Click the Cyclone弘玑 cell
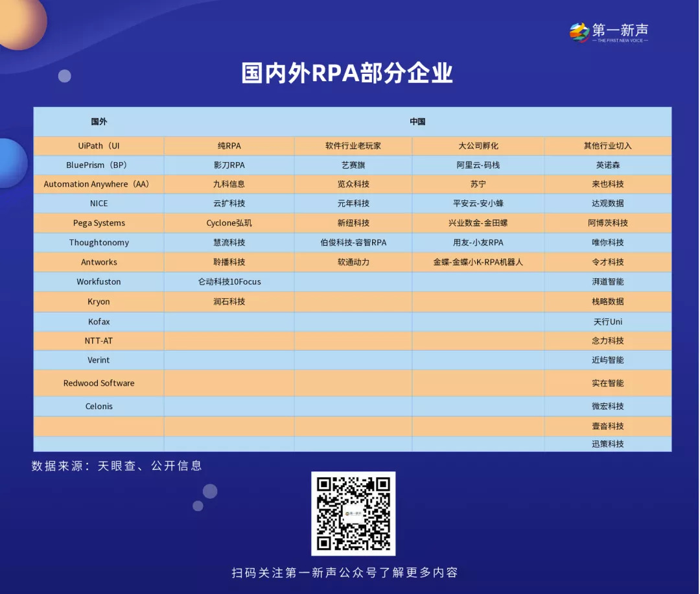 tap(229, 223)
